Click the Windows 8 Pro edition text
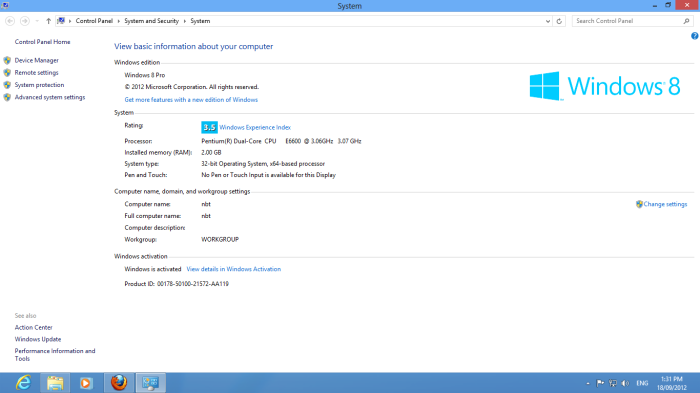The height and width of the screenshot is (393, 700). click(x=145, y=75)
